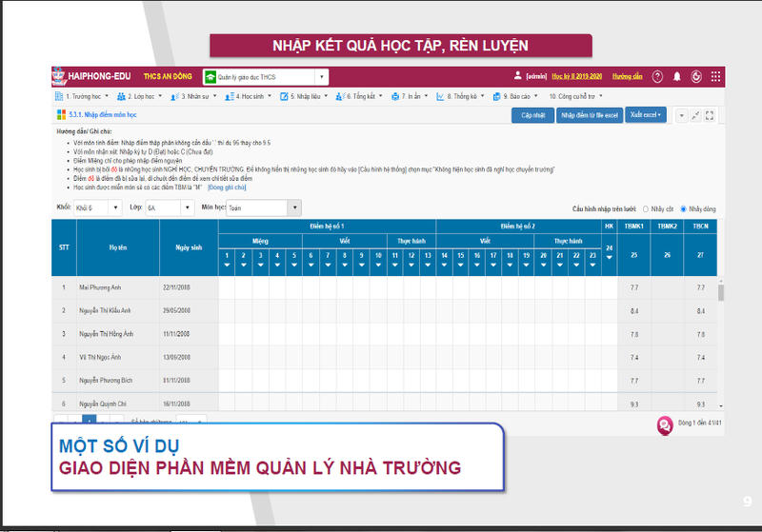The width and height of the screenshot is (762, 532).
Task: Click the "Cập nhật" button
Action: pyautogui.click(x=532, y=115)
